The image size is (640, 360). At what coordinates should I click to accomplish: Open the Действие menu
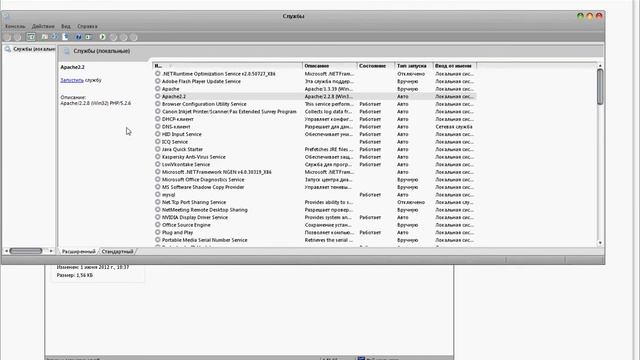point(43,26)
